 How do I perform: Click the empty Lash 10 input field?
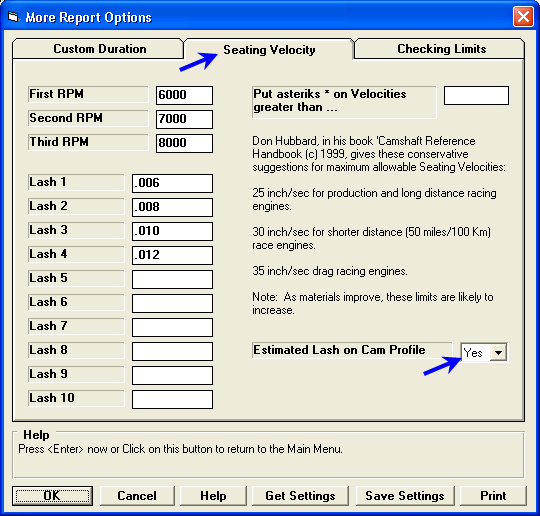pyautogui.click(x=172, y=399)
